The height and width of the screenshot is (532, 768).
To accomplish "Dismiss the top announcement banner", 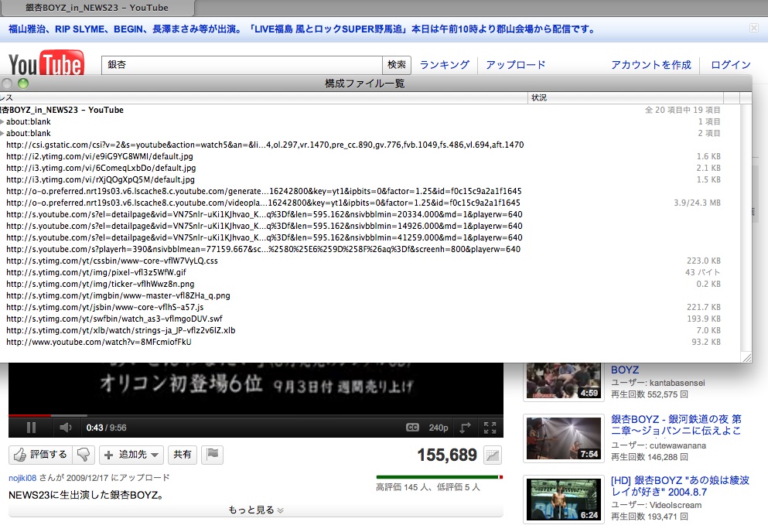I will pyautogui.click(x=754, y=28).
